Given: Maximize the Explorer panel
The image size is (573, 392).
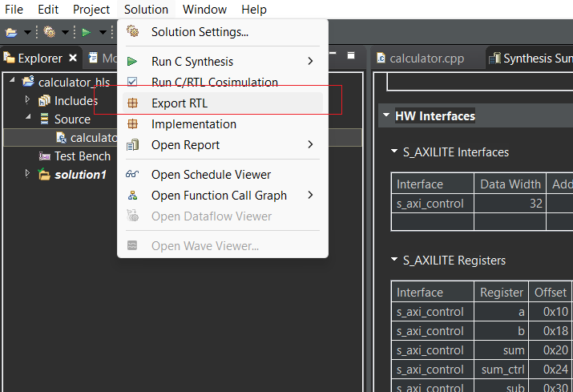Looking at the screenshot, I should [x=351, y=55].
